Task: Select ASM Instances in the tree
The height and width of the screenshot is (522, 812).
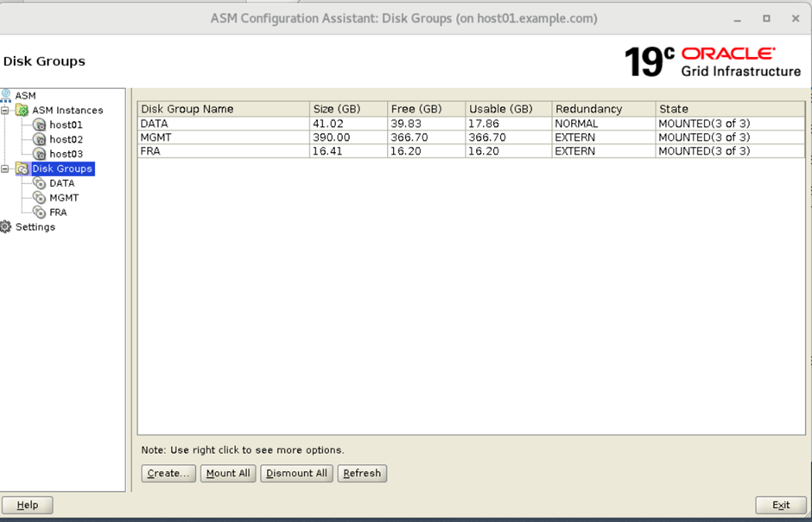Action: pyautogui.click(x=67, y=111)
